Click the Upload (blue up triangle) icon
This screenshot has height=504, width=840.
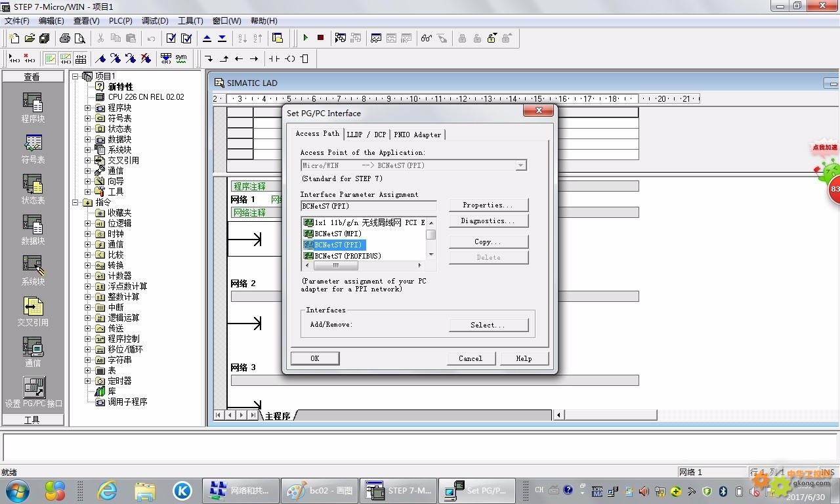(207, 38)
